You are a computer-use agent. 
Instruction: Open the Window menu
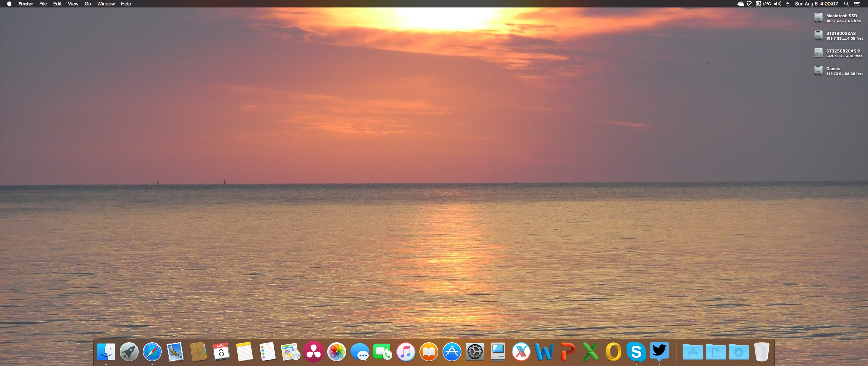point(106,4)
